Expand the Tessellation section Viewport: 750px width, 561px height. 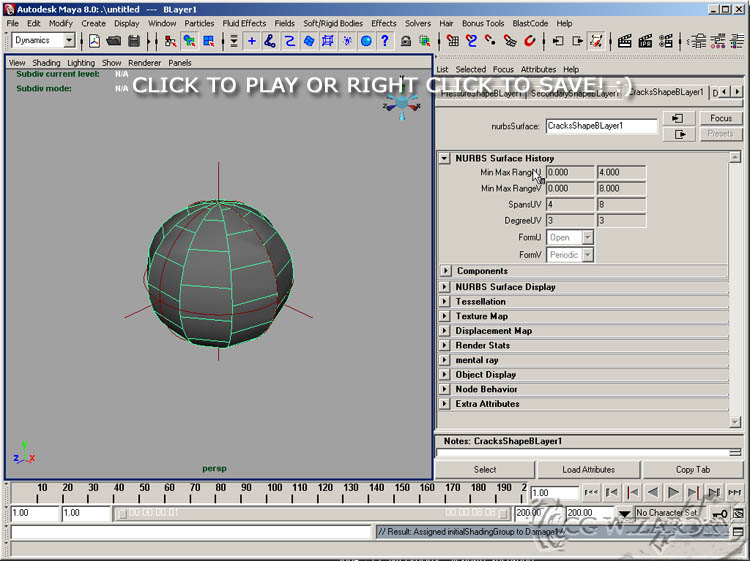[x=445, y=301]
